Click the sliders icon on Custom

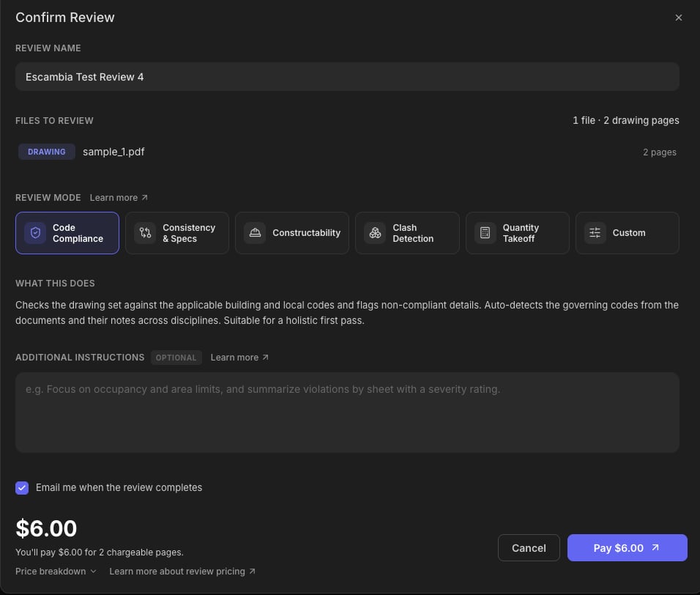(x=595, y=233)
